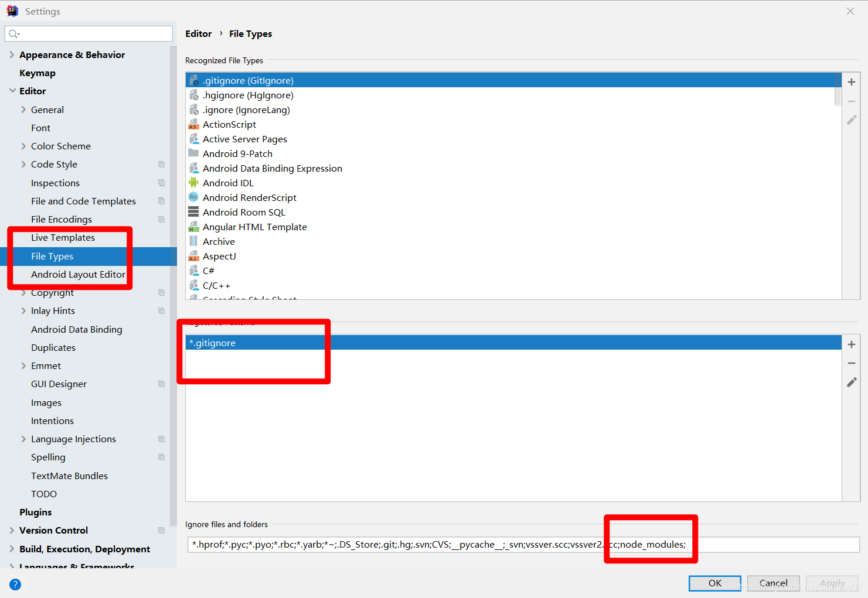Add a new registered pattern

pyautogui.click(x=852, y=344)
